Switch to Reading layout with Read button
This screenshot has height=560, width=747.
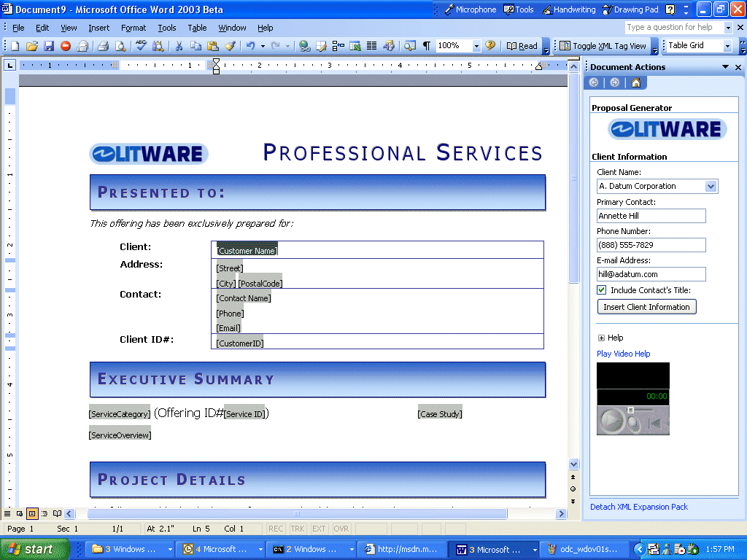coord(522,46)
